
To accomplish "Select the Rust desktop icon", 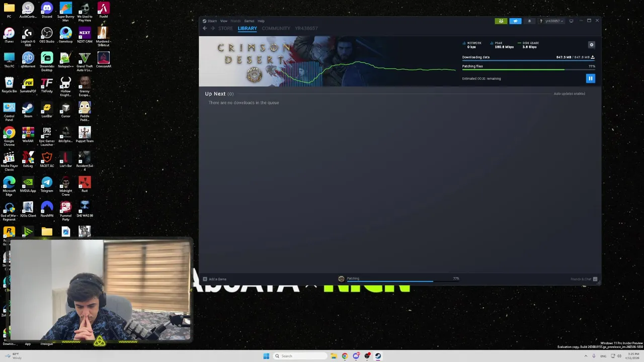I will 85,185.
